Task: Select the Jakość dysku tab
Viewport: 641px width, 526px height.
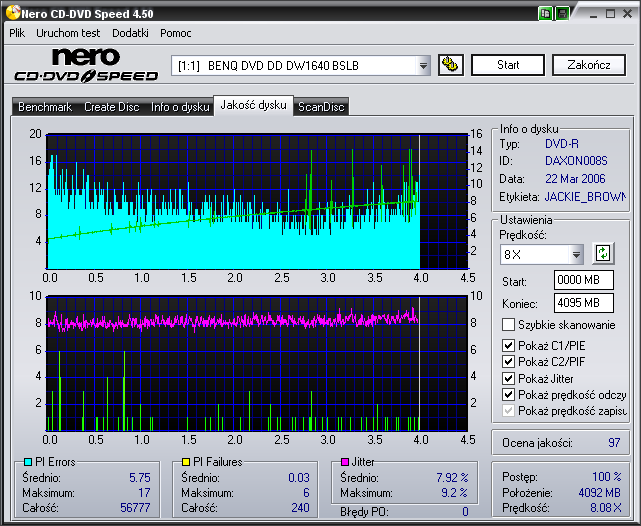Action: click(253, 105)
